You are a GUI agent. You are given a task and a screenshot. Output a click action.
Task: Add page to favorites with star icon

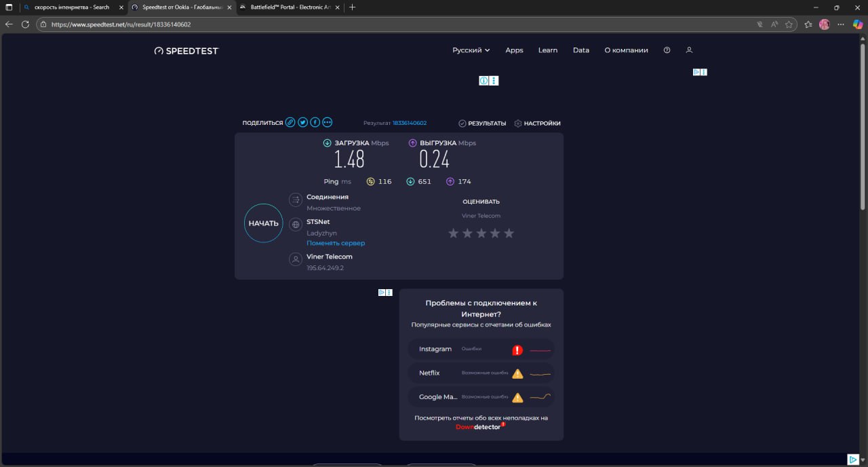tap(789, 24)
